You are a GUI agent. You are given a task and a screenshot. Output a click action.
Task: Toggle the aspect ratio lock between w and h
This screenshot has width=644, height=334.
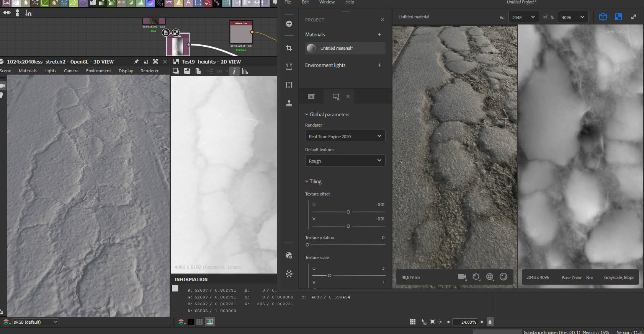(x=545, y=17)
